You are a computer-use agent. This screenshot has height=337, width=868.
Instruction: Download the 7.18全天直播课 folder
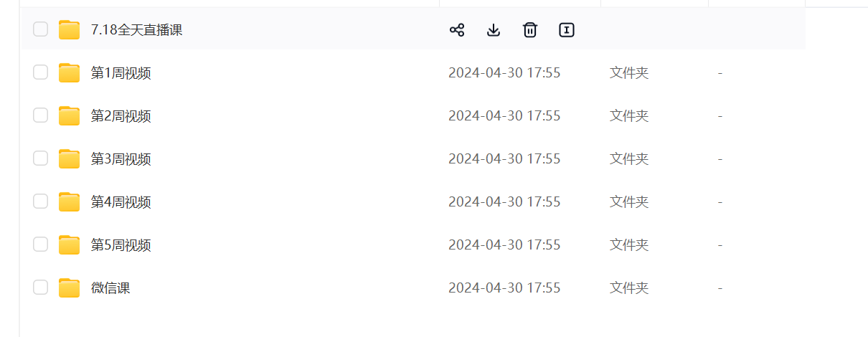[494, 30]
